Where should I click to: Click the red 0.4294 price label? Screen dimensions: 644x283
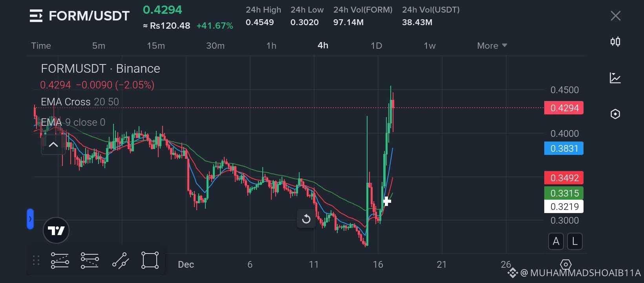click(x=564, y=108)
